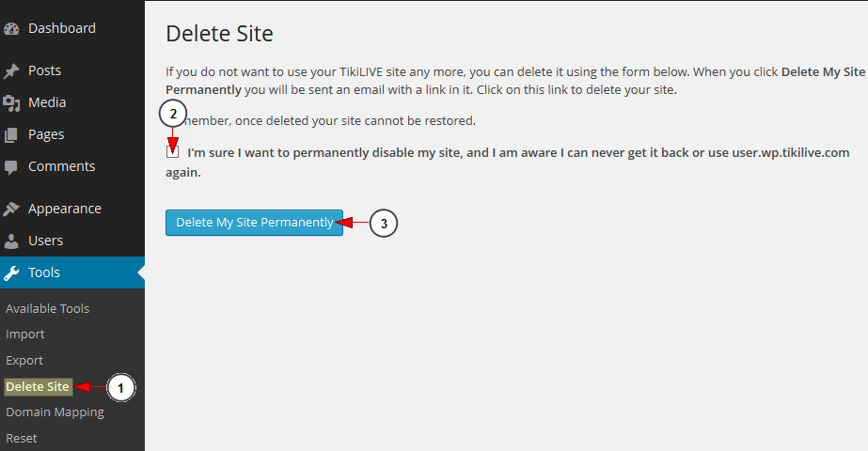Click the Tools wrench icon

coord(11,272)
